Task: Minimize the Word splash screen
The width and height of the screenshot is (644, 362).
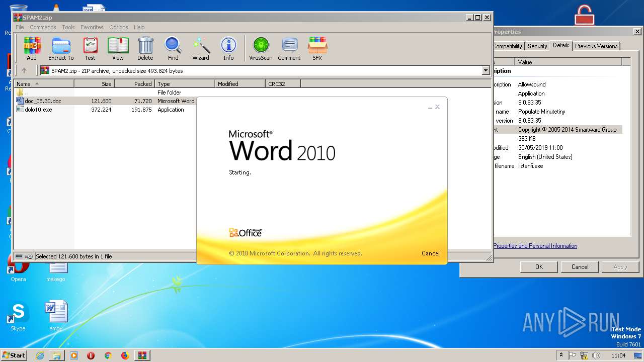Action: click(x=430, y=107)
